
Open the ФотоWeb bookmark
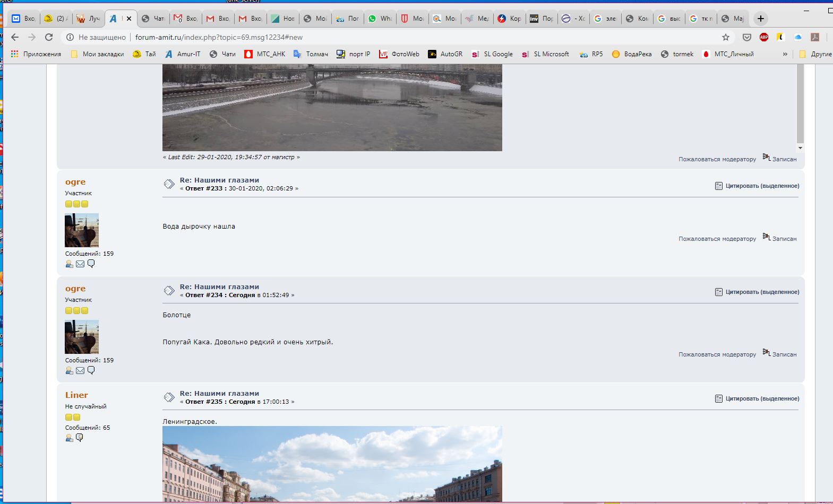[399, 54]
